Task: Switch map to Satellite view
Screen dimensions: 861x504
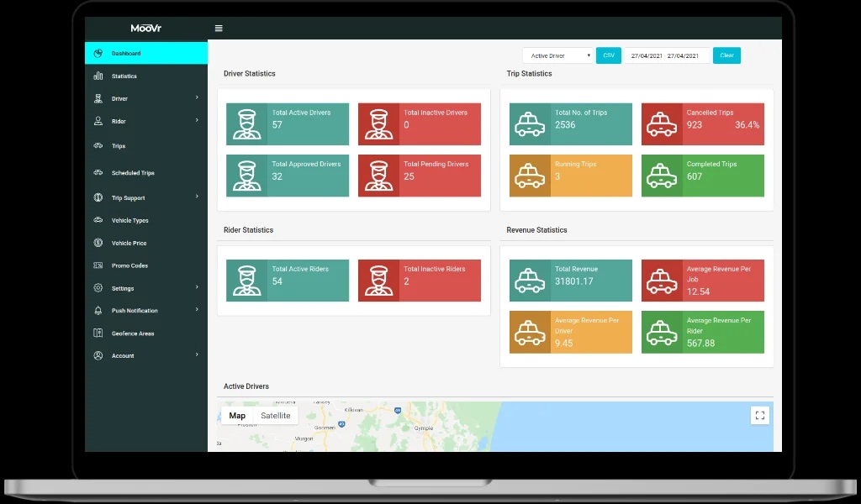Action: (x=276, y=415)
